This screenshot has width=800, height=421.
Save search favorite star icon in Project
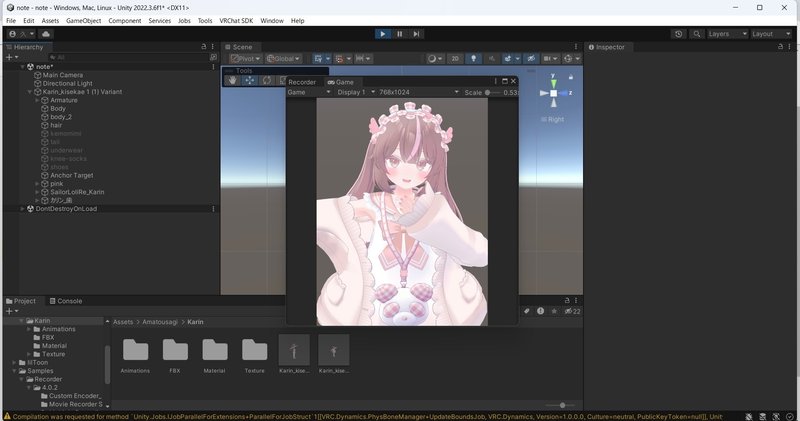[x=554, y=311]
